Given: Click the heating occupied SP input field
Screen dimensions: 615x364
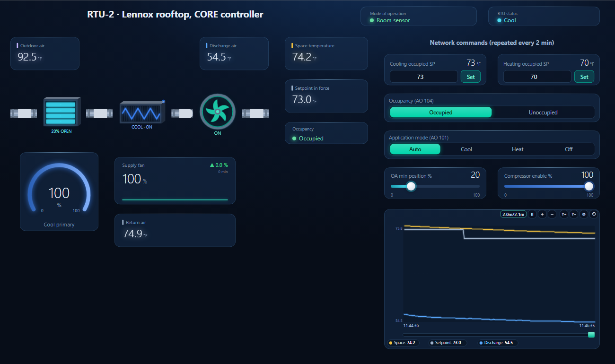Looking at the screenshot, I should [x=537, y=77].
